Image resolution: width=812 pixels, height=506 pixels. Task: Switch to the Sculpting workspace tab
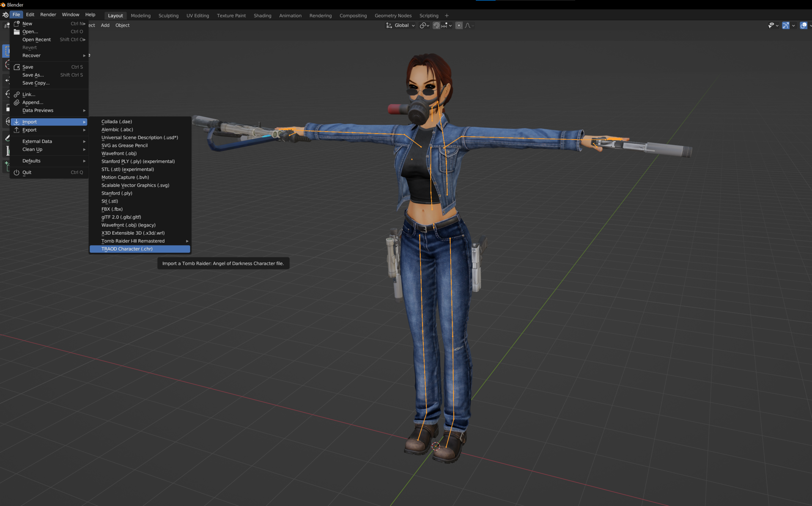click(x=168, y=16)
